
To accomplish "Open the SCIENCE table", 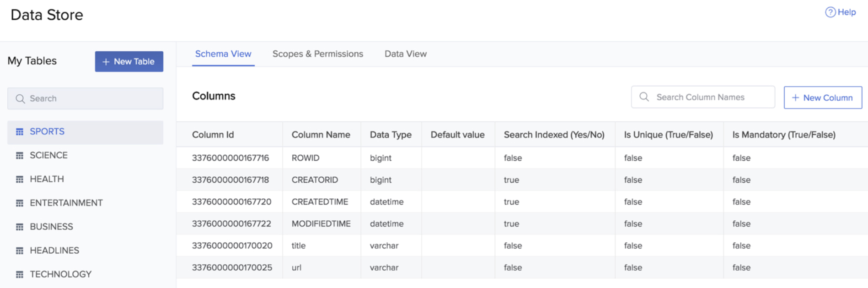I will 48,156.
